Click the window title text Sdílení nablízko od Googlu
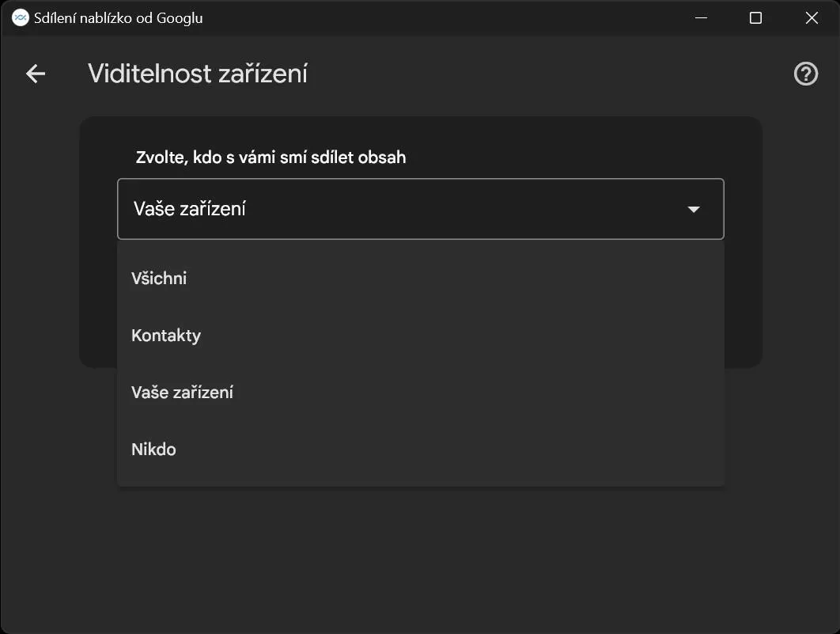840x634 pixels. coord(119,18)
